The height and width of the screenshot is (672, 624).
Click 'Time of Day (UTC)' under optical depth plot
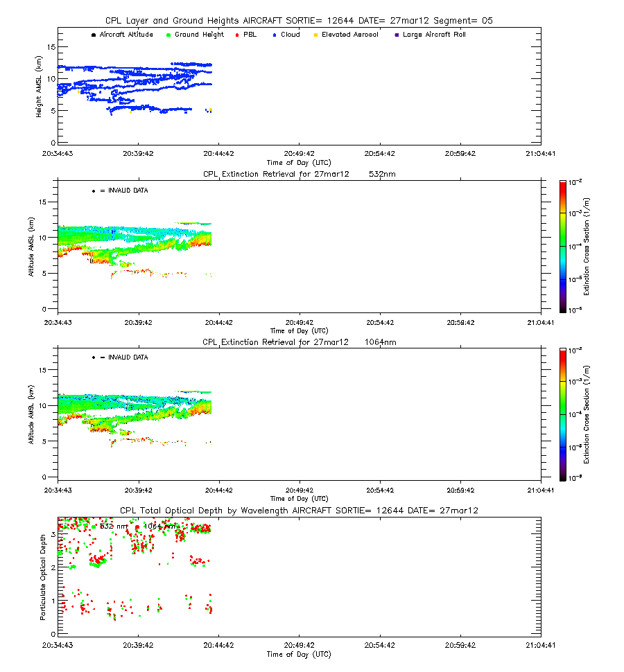point(299,654)
